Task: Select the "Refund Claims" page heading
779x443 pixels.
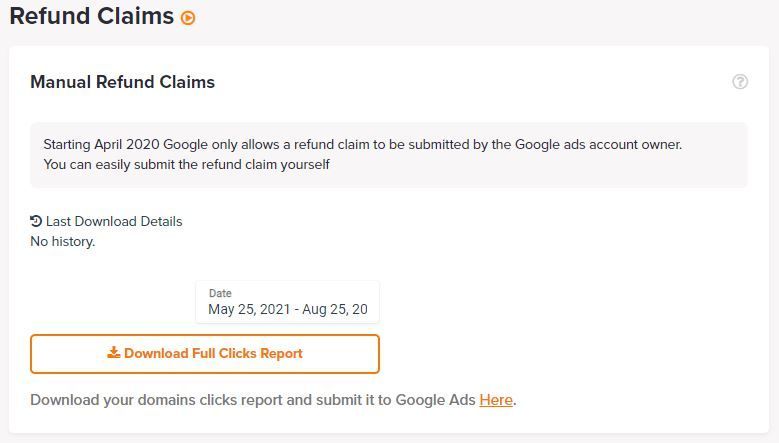Action: click(91, 16)
